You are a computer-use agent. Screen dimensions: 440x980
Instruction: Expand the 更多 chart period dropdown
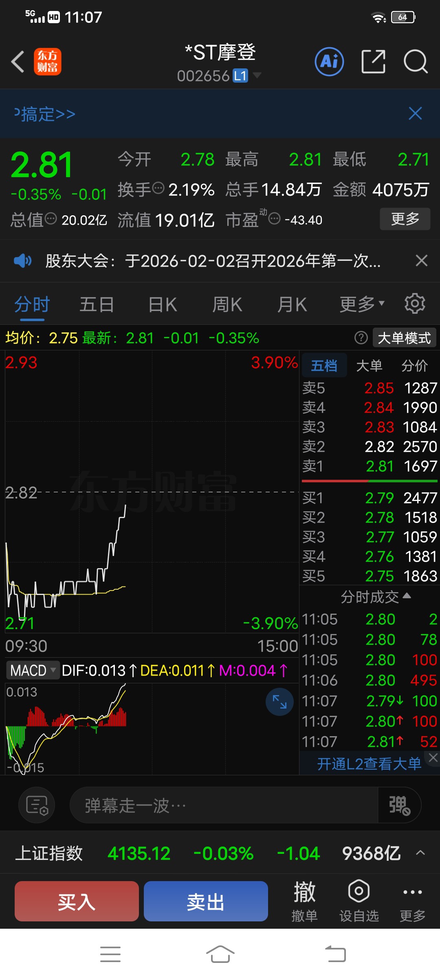pos(362,304)
